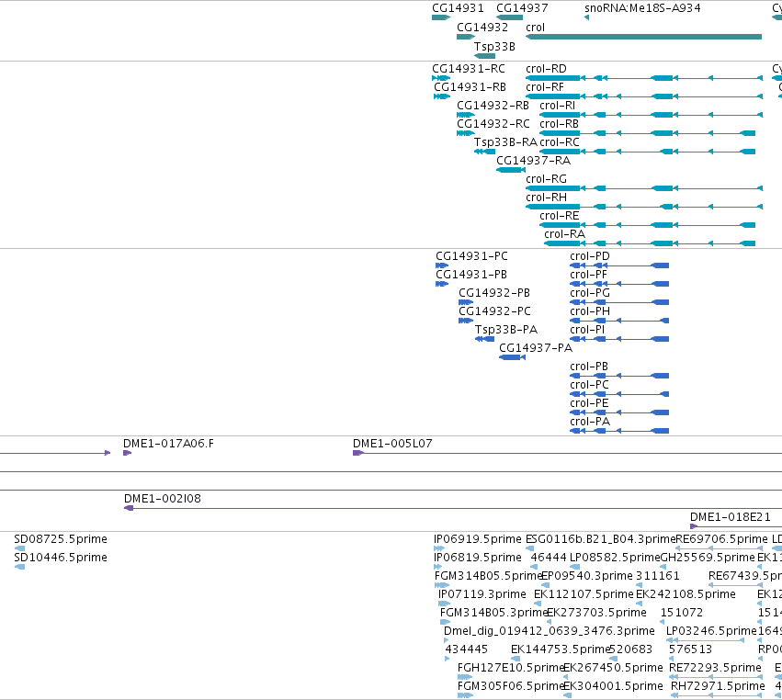Viewport: 782px width, 700px height.
Task: Open the crol-RF transcript label
Action: [x=545, y=86]
